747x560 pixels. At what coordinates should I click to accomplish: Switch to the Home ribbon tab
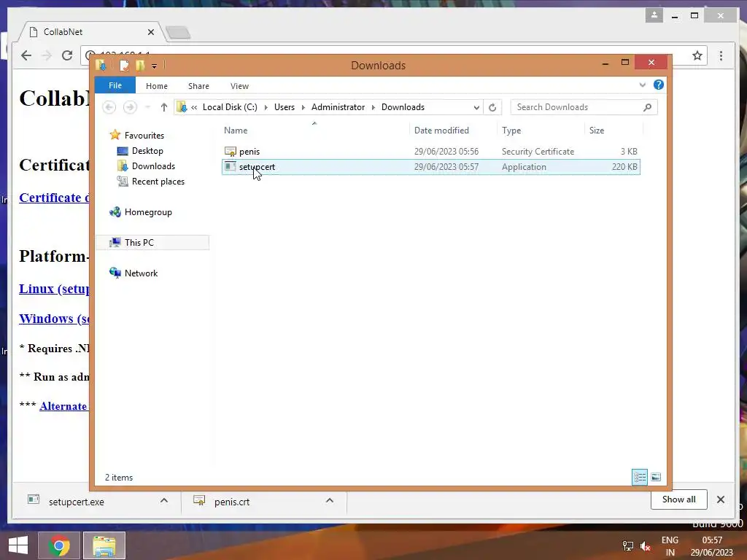157,86
